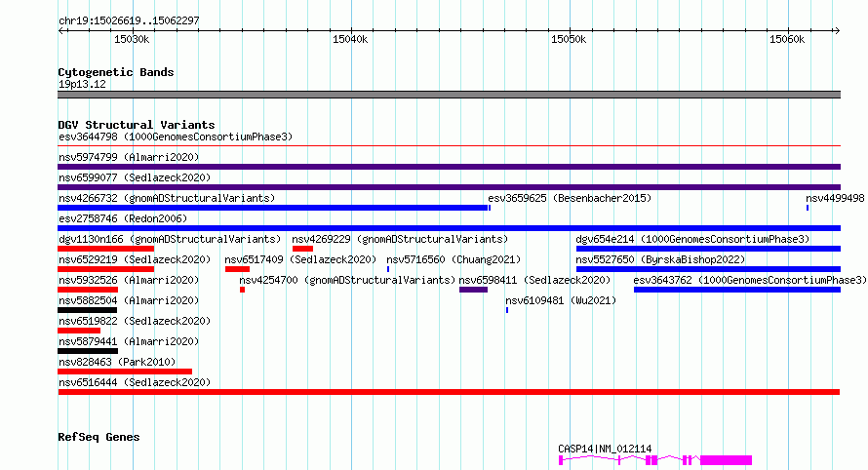868x470 pixels.
Task: Click the 15030k ruler tick label
Action: [132, 39]
